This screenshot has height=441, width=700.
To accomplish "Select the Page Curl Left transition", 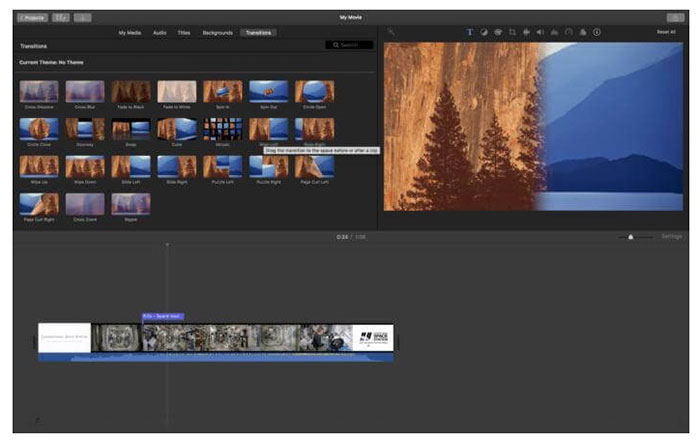I will 315,166.
